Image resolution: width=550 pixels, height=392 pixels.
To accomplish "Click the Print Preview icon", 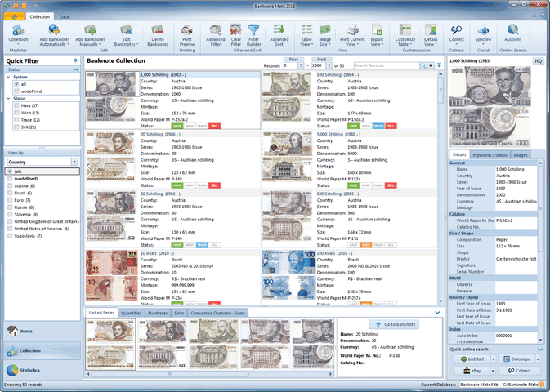I will (187, 33).
